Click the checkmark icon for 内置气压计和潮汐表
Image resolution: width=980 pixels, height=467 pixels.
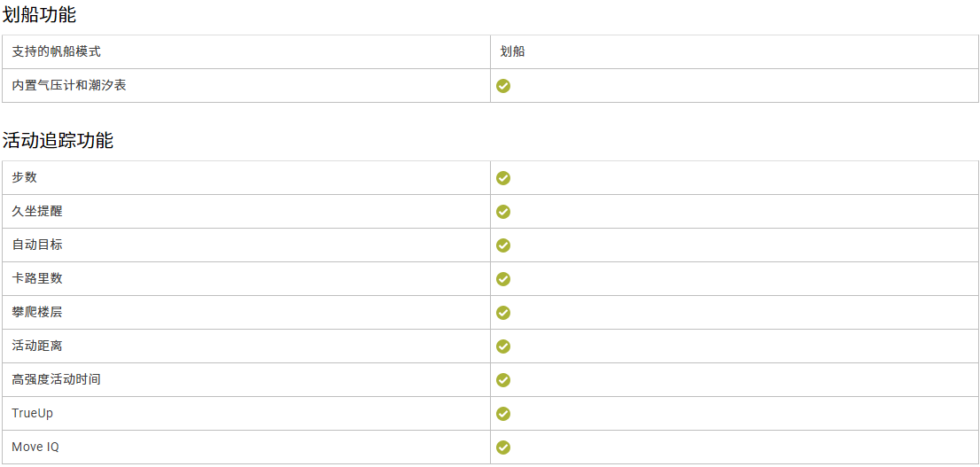(503, 86)
